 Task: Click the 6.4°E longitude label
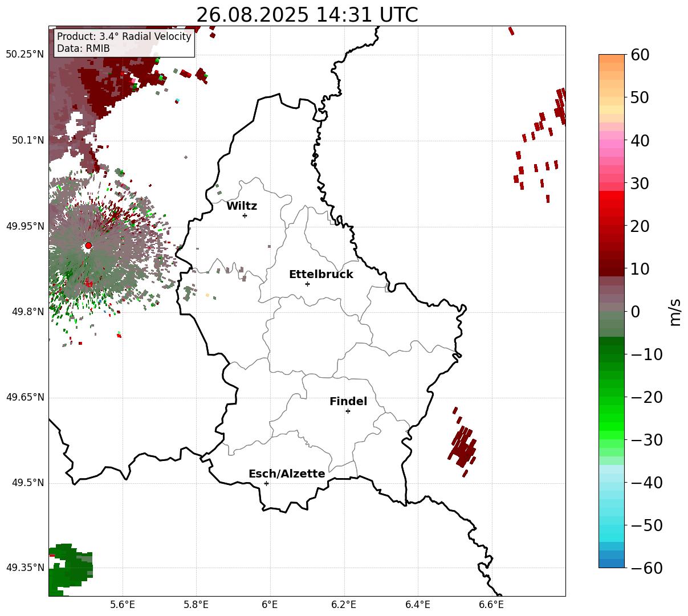[418, 605]
